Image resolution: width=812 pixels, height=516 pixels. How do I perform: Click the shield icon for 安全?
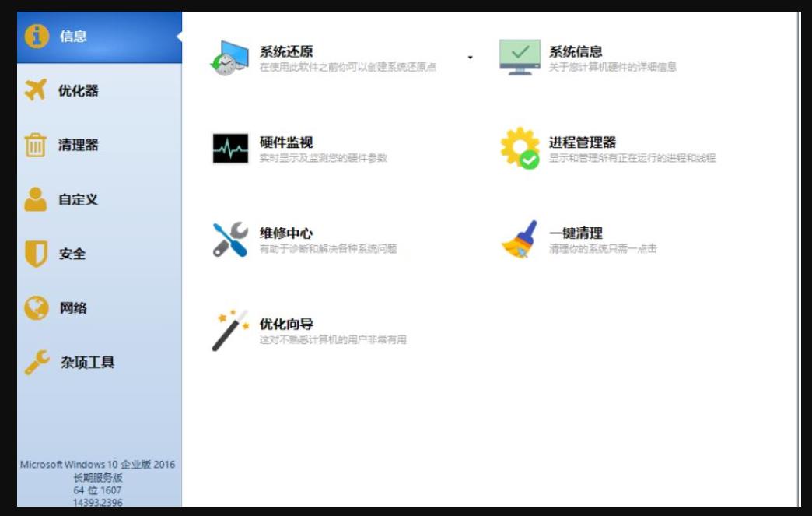tap(36, 254)
